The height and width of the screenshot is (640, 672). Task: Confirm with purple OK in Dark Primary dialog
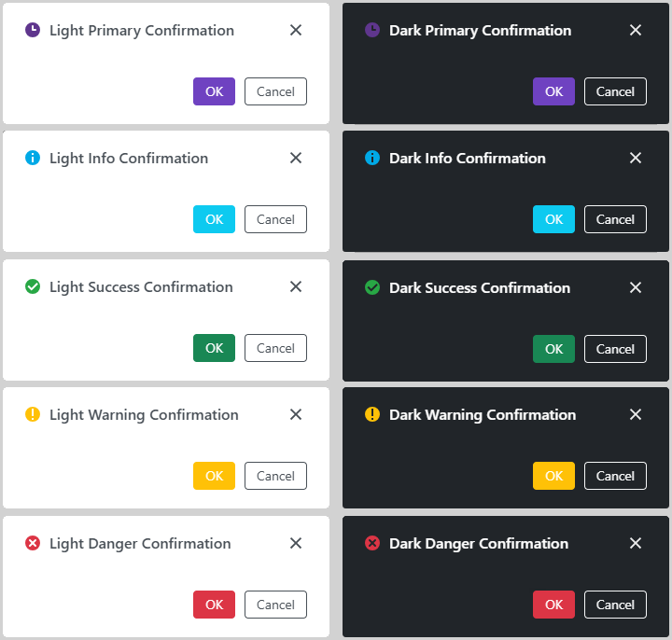tap(553, 91)
